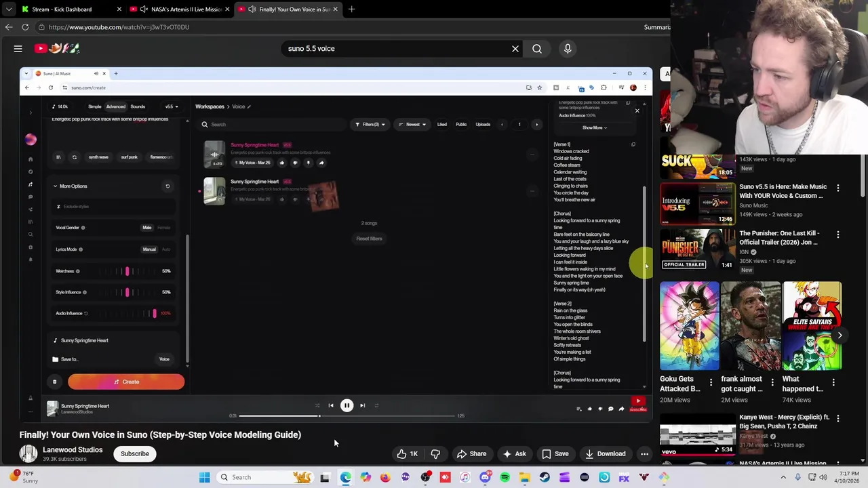Screen dimensions: 868x488
Task: Adjust the Style Influence slider
Action: tap(127, 292)
